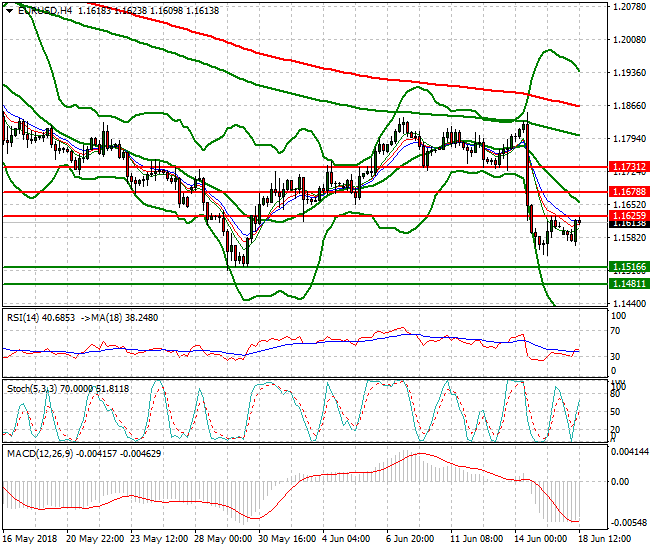Select the 1.19360 price scale value
Viewport: 650px width, 550px height.
[629, 73]
